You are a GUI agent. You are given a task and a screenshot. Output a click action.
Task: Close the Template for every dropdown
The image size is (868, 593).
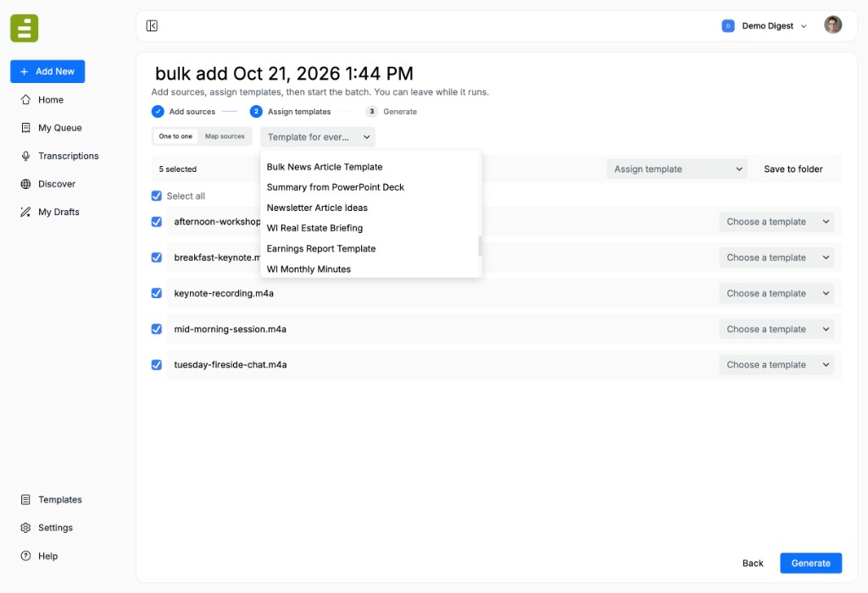click(x=318, y=136)
